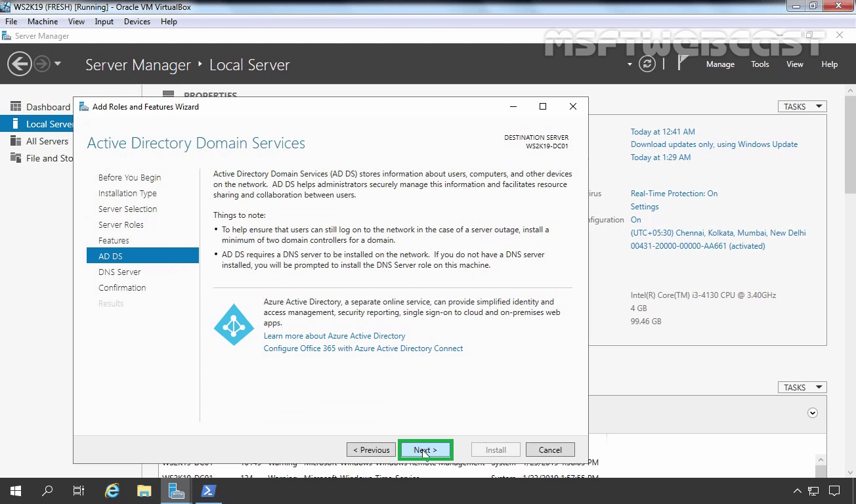This screenshot has width=856, height=504.
Task: Click the Cancel button in wizard
Action: (x=550, y=450)
